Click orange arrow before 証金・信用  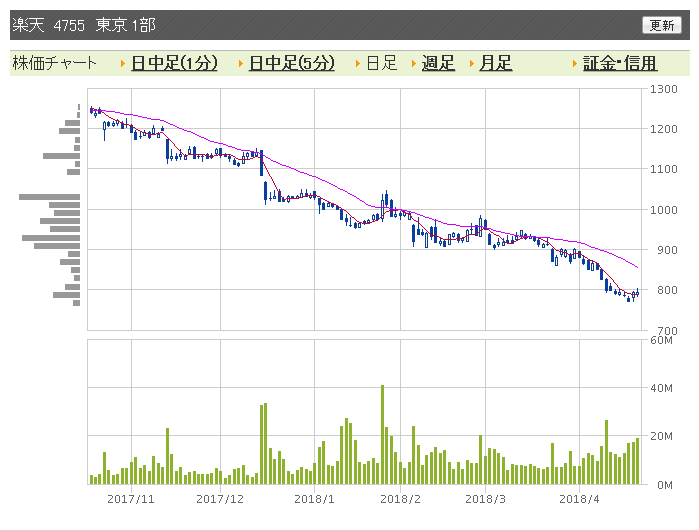click(575, 64)
